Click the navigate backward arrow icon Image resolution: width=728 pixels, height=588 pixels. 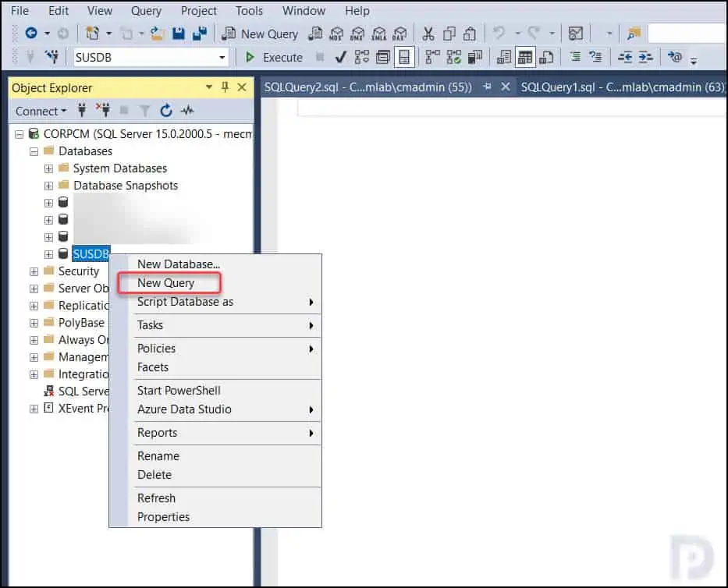(31, 34)
